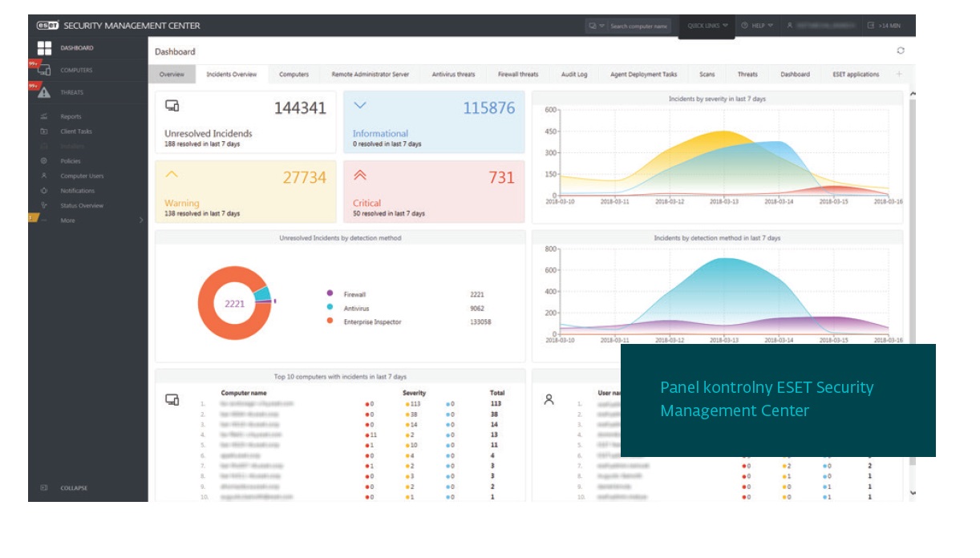980x558 pixels.
Task: Click the down chevron icon in Informational card
Action: pos(359,105)
